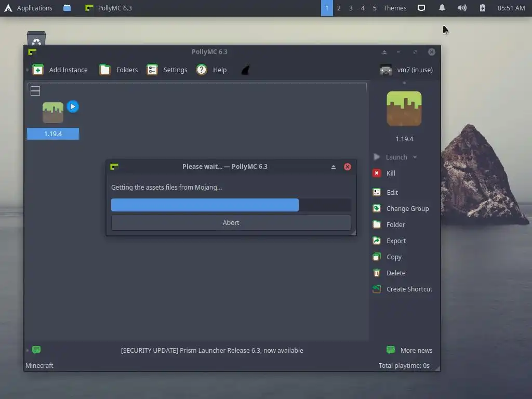
Task: Click the PollyMC logo in the dialog title bar
Action: [114, 166]
